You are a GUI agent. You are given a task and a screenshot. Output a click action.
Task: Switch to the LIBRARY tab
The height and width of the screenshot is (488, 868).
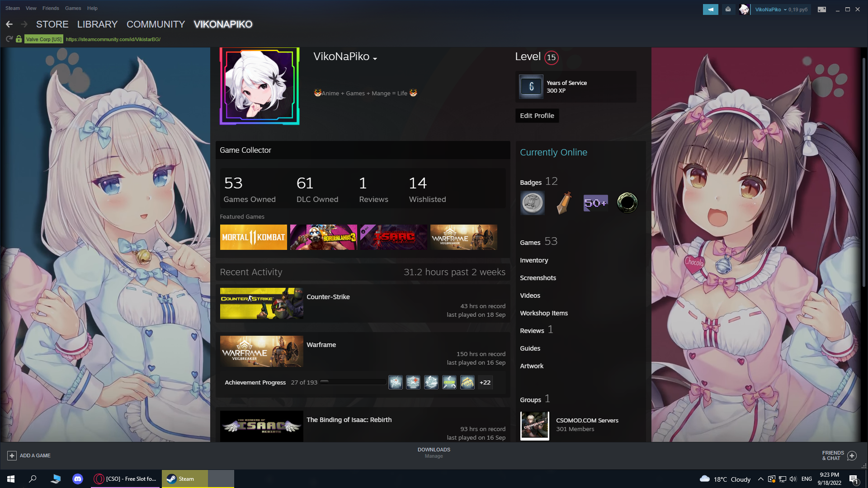(x=97, y=24)
